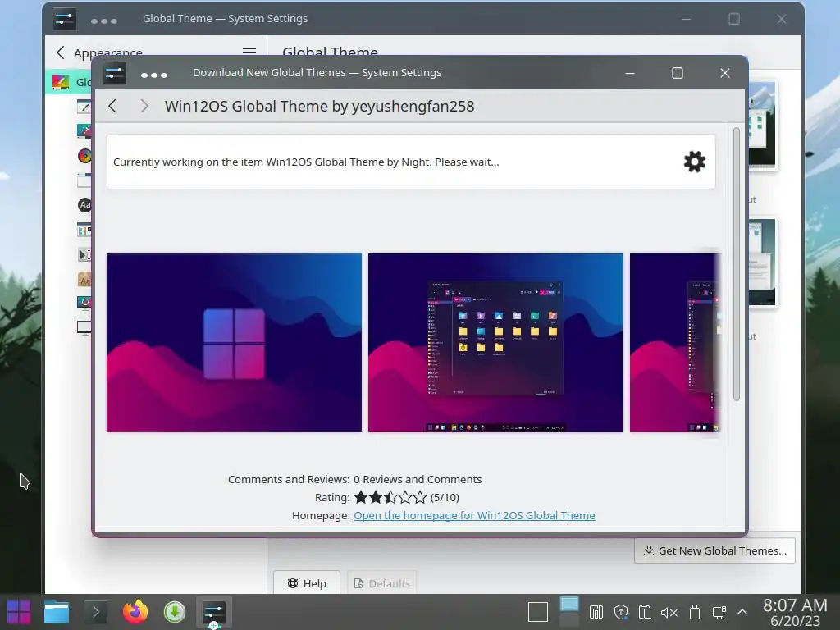This screenshot has height=630, width=840.
Task: Click the three dots in Global Theme window titlebar
Action: pyautogui.click(x=104, y=21)
